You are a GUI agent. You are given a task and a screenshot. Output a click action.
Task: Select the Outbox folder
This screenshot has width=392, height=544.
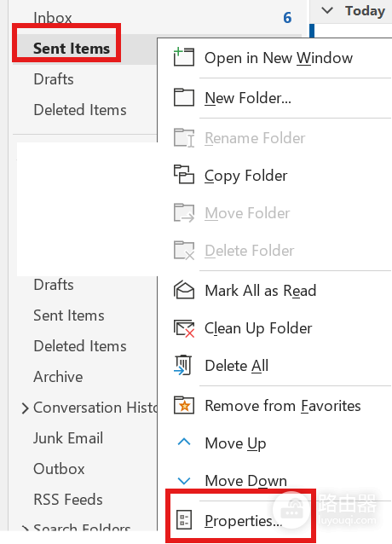pos(59,469)
